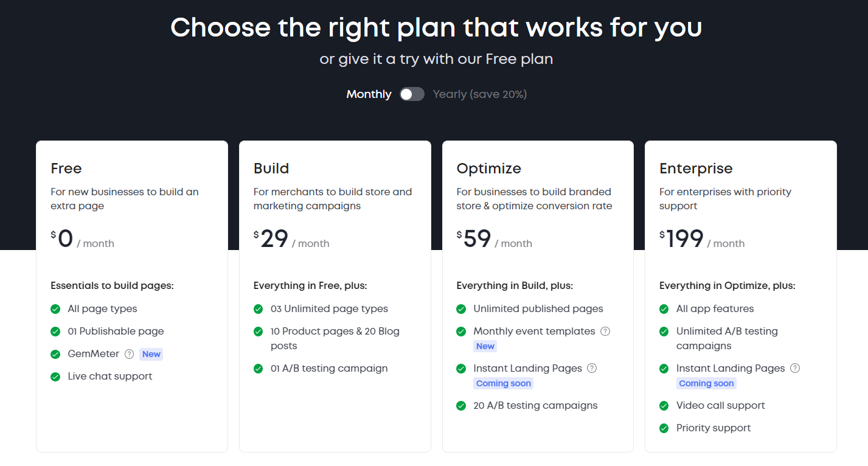Click the checkmark beside Unlimited published pages
This screenshot has width=868, height=466.
click(461, 309)
